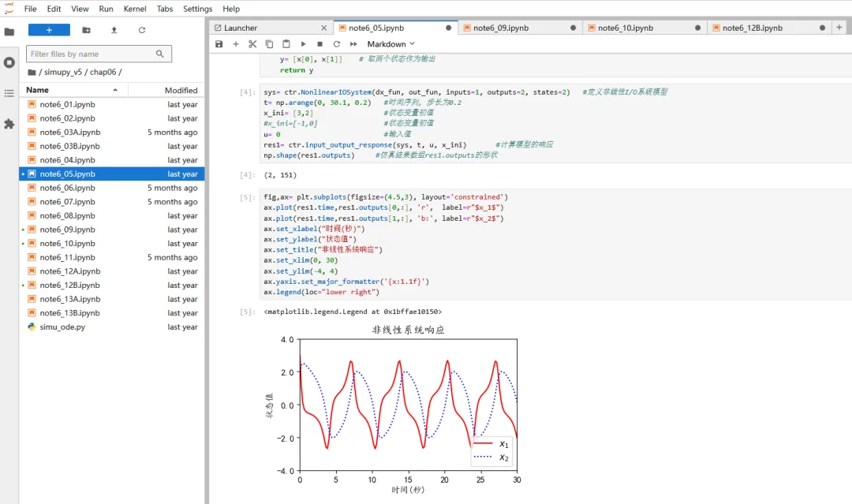Viewport: 852px width, 504px height.
Task: Select note6_06.ipynb in file list
Action: tap(112, 188)
